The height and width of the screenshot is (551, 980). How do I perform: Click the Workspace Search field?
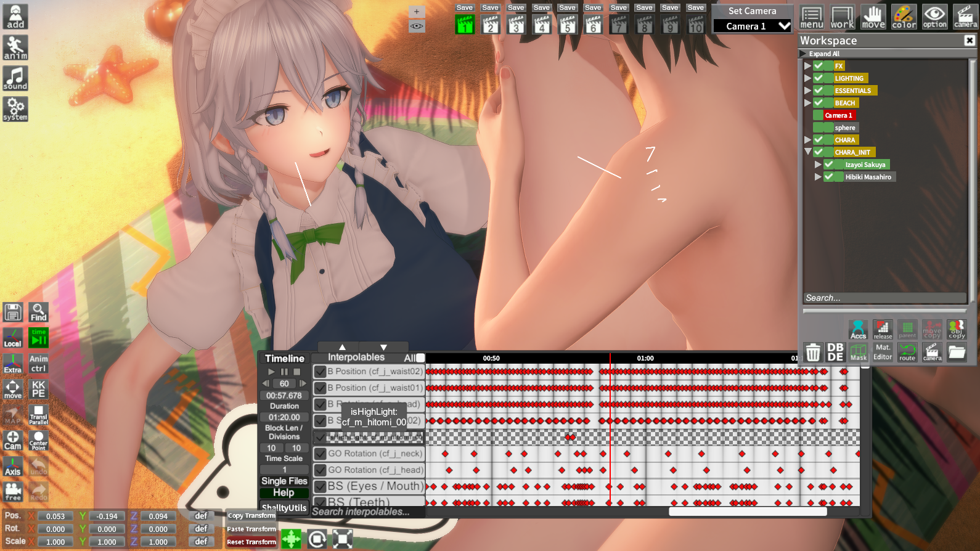[885, 298]
